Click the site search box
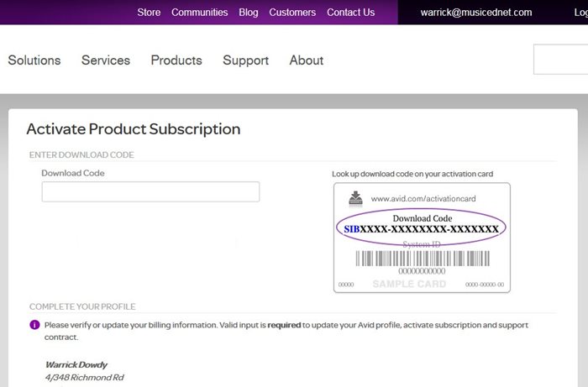 (560, 60)
